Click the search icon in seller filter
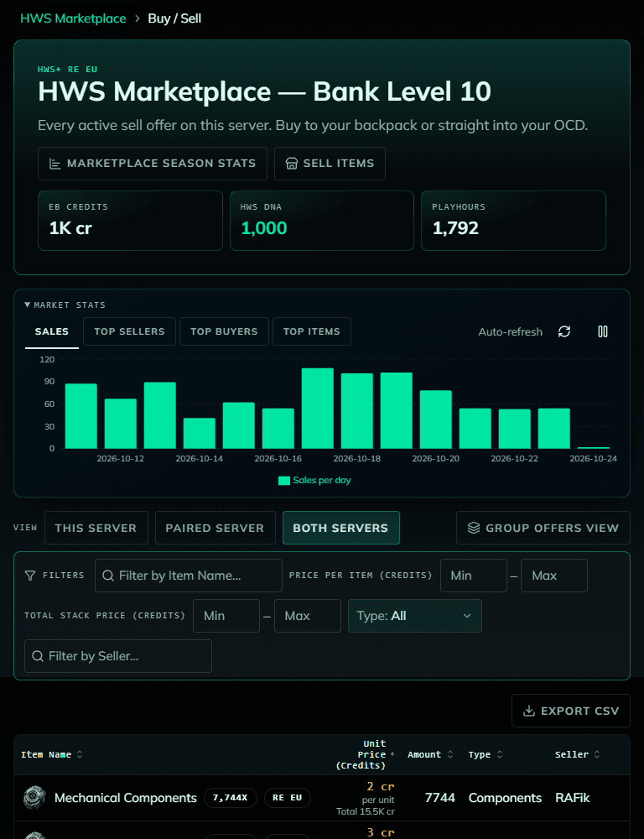The width and height of the screenshot is (644, 839). tap(38, 656)
